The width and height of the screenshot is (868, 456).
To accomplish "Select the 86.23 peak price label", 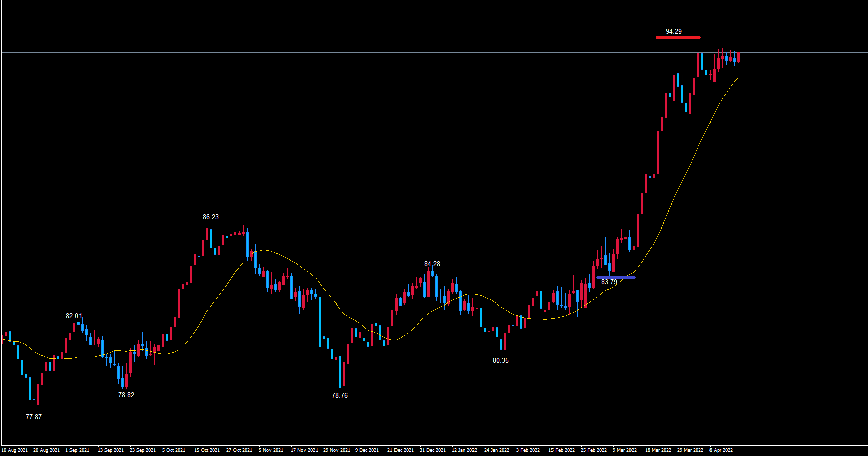I will [x=210, y=217].
